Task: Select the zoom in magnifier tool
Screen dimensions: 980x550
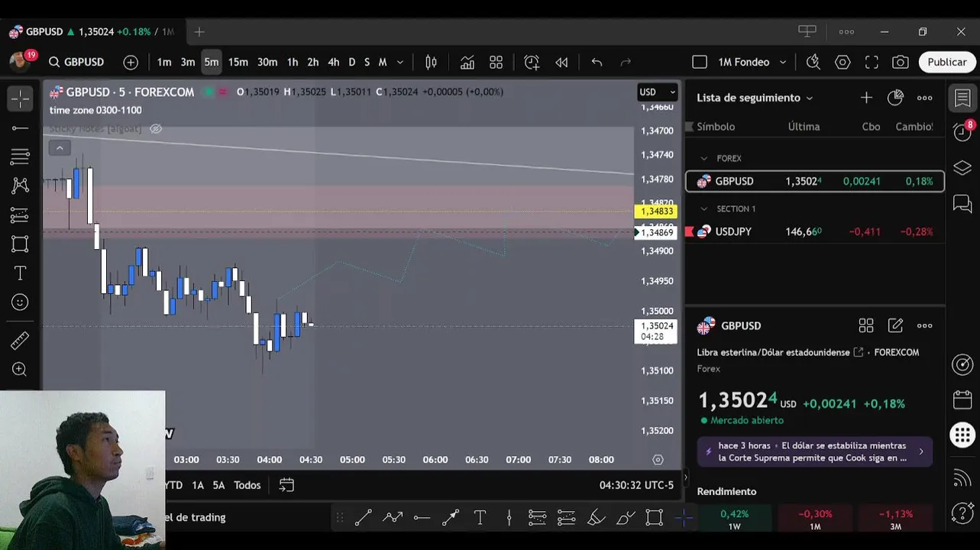Action: (x=20, y=370)
